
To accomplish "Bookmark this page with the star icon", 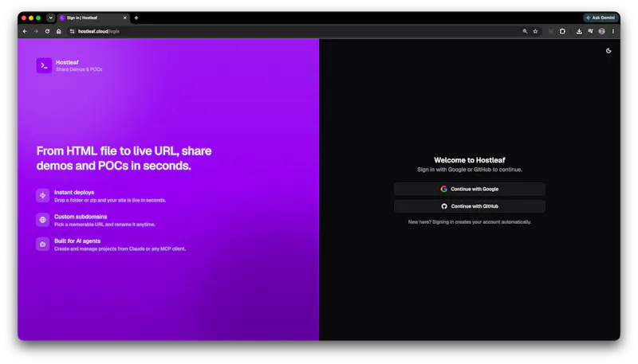I will (535, 31).
